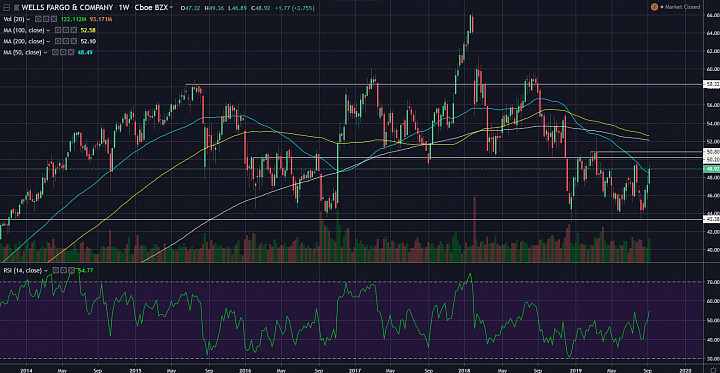Select the MA (50, close) legend label
The height and width of the screenshot is (373, 720).
tap(22, 52)
